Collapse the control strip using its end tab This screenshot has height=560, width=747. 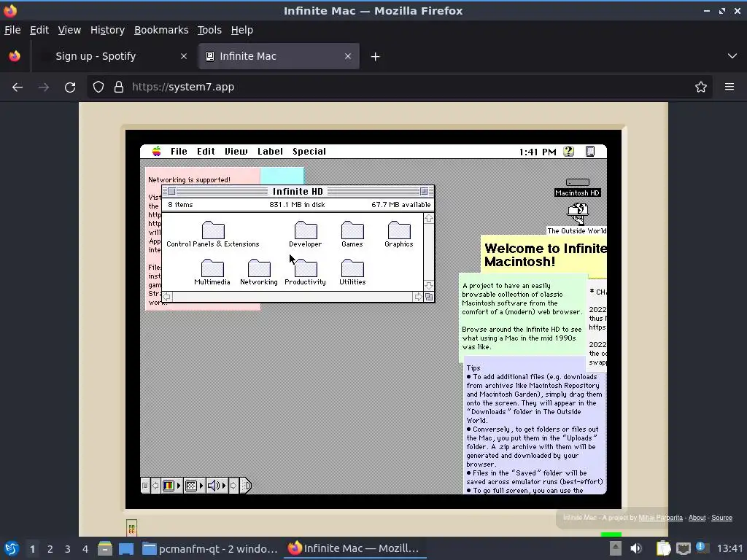pyautogui.click(x=245, y=486)
